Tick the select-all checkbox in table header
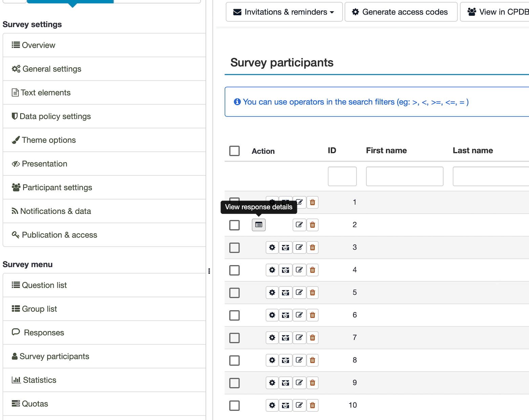 coord(234,151)
